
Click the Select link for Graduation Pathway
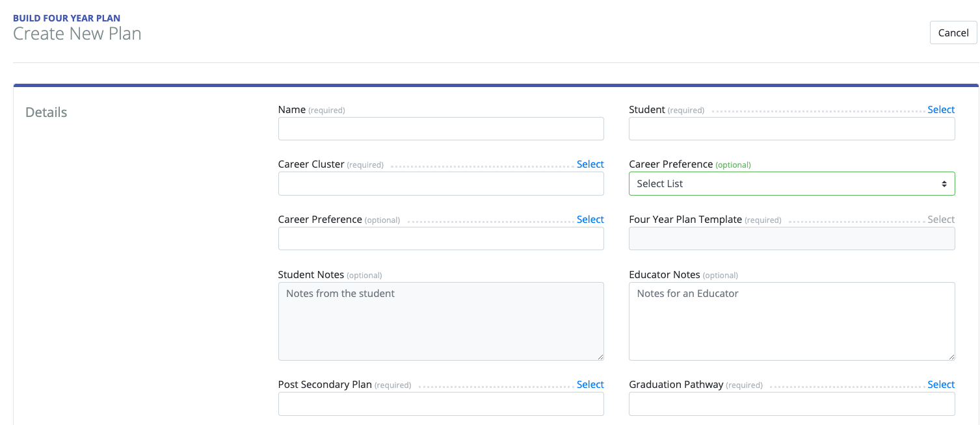pos(941,385)
